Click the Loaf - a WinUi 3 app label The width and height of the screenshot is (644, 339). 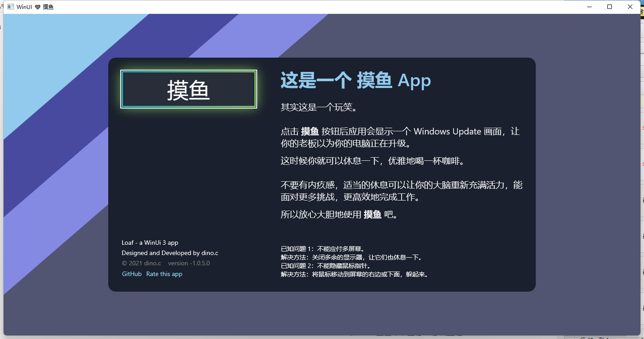click(x=150, y=243)
